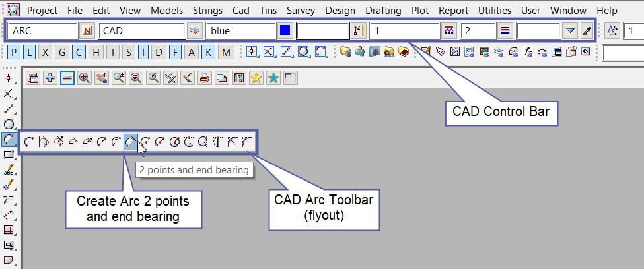644x269 pixels.
Task: Open the Help menu
Action: pyautogui.click(x=606, y=11)
